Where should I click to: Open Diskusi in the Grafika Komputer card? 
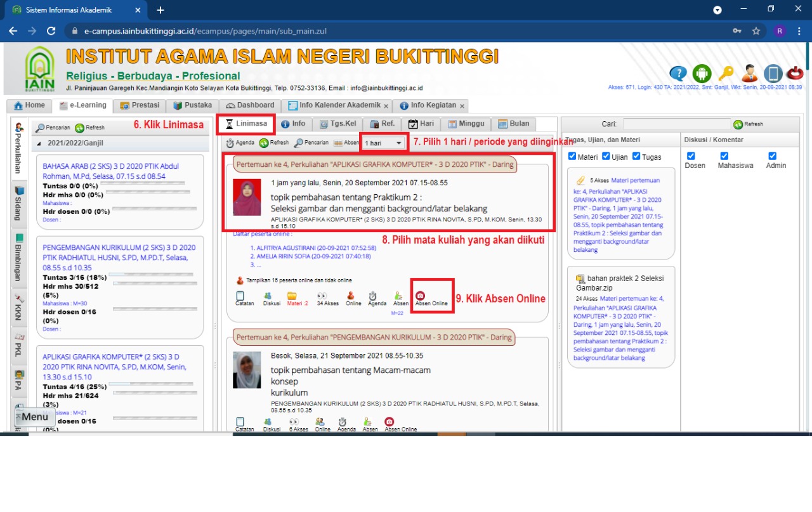[x=272, y=299]
